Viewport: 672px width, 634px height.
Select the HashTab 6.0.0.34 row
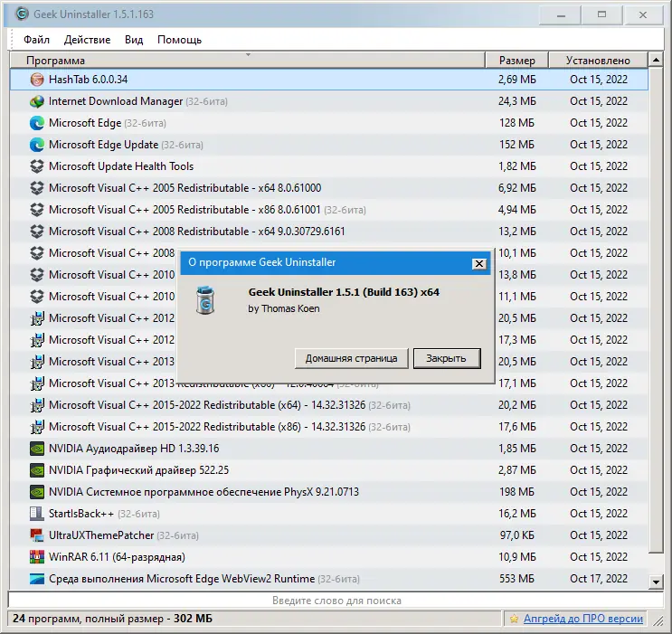[328, 80]
